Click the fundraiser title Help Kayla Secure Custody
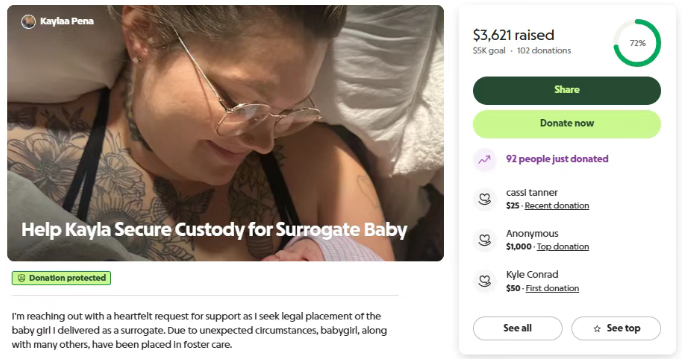 [x=214, y=230]
